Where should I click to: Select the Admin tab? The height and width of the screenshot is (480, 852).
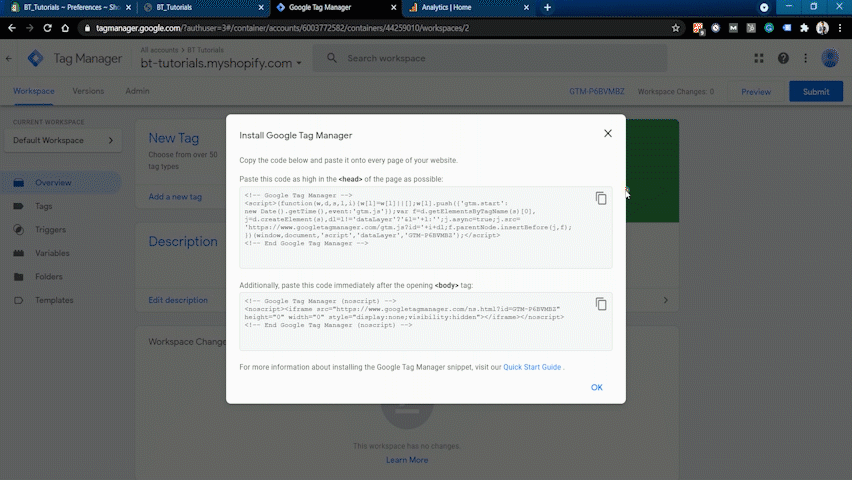pyautogui.click(x=137, y=91)
